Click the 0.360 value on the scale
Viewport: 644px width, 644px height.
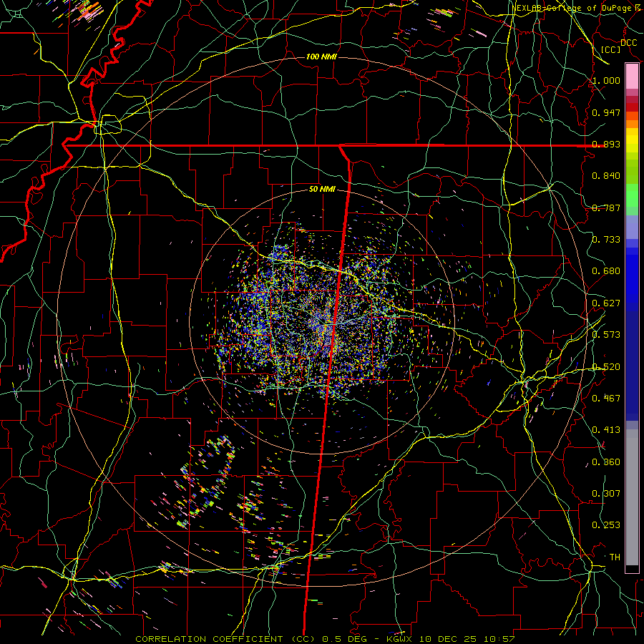point(606,462)
